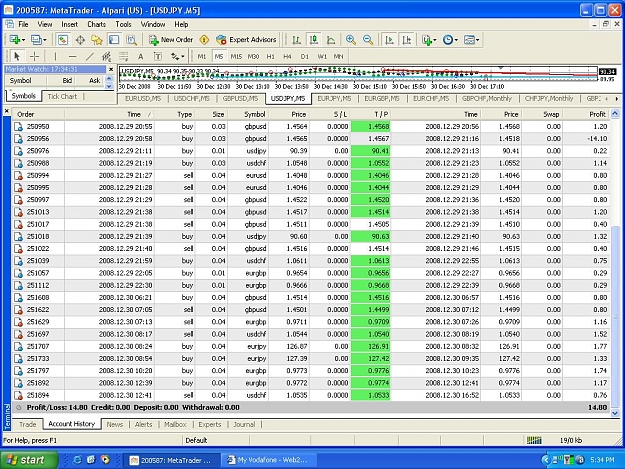Select the vertical line drawing tool

tap(55, 56)
